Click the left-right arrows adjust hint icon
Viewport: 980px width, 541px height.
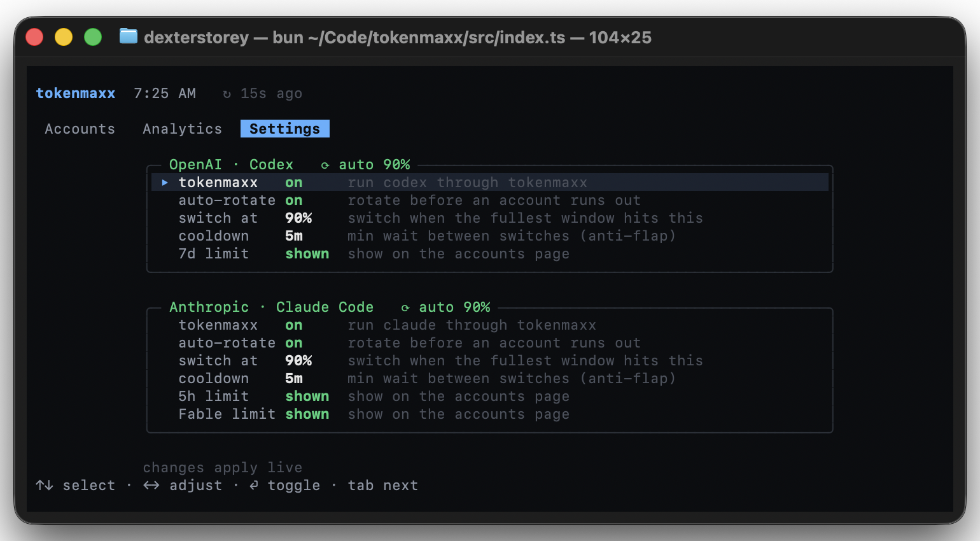[151, 486]
